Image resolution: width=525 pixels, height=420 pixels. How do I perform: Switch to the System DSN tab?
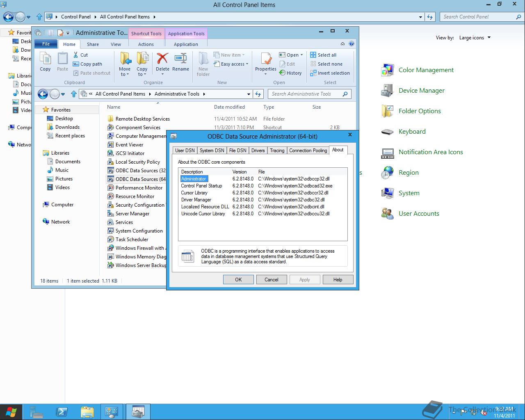[212, 151]
